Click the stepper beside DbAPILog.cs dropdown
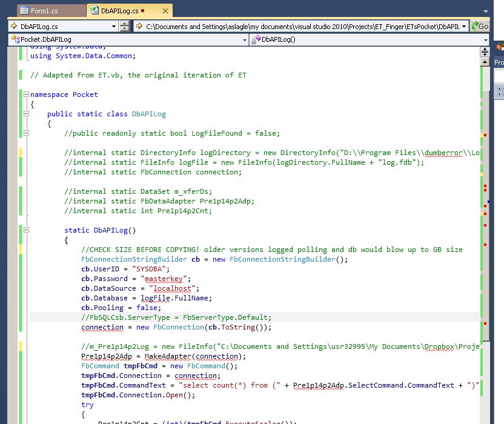 click(124, 27)
